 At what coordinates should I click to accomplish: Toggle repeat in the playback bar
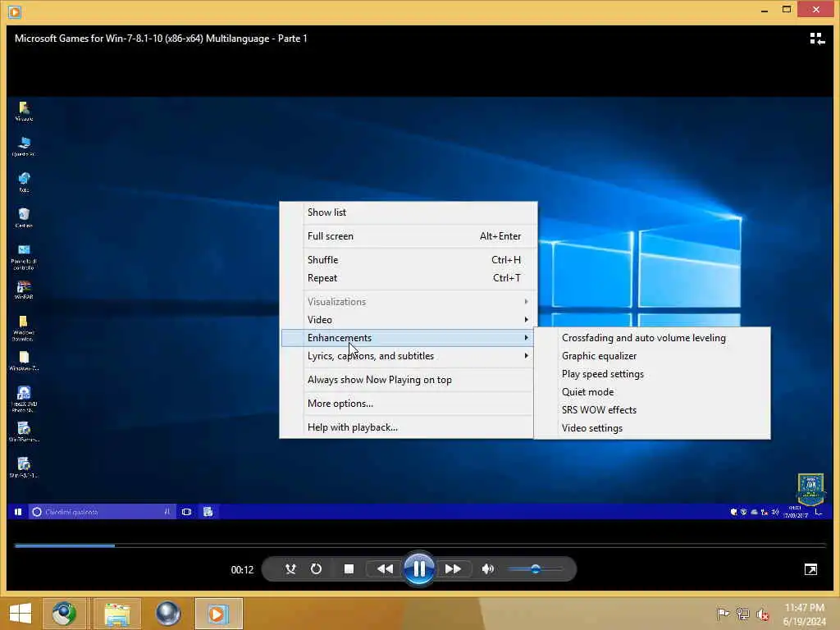click(316, 569)
